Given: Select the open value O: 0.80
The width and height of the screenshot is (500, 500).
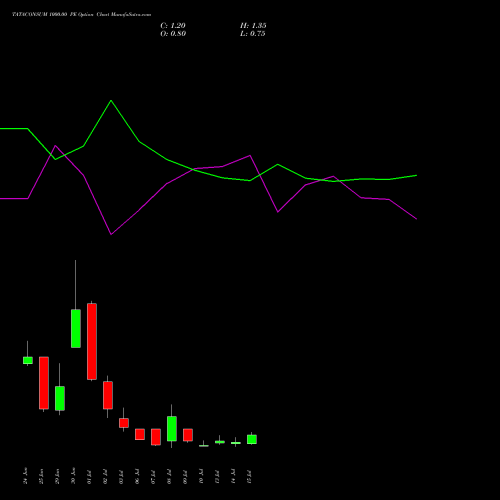Looking at the screenshot, I should (173, 34).
